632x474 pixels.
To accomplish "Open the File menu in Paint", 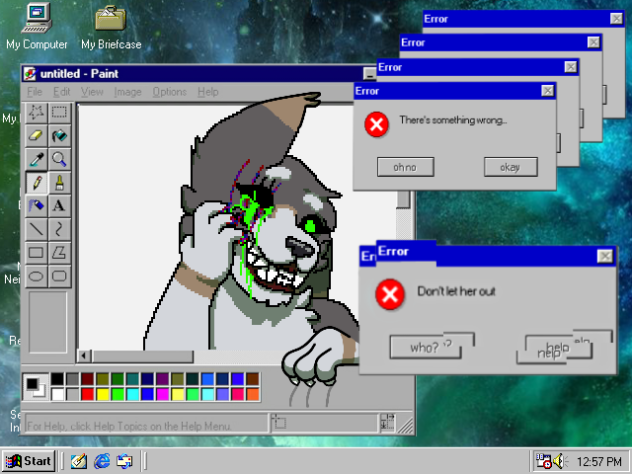I will click(x=35, y=92).
